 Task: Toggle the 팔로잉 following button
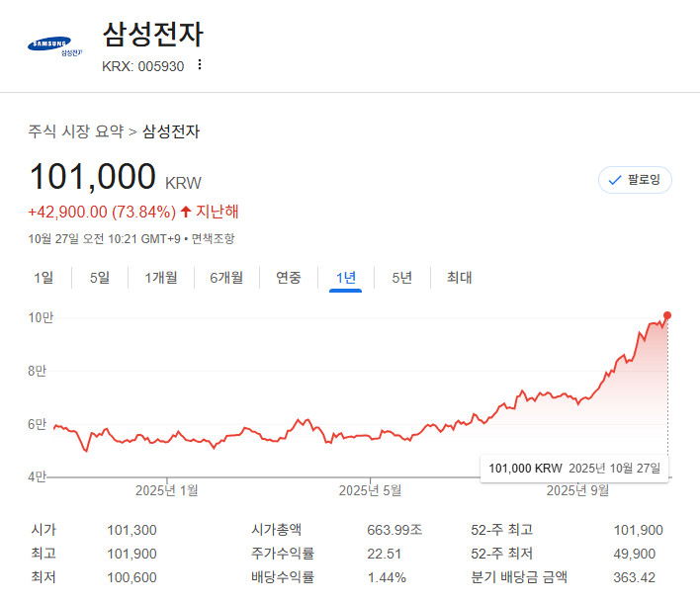(x=635, y=180)
